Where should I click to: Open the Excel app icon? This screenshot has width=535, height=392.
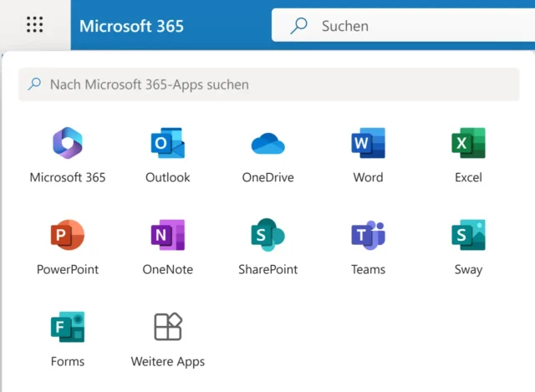(x=468, y=144)
